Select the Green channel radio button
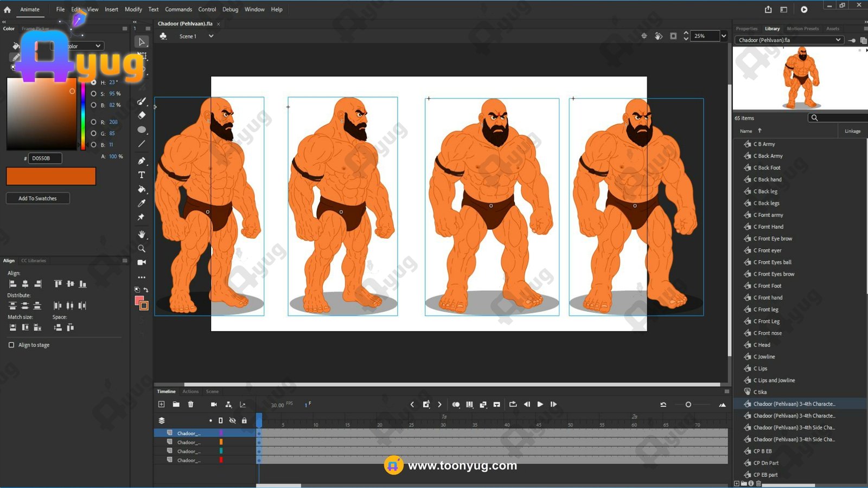 [94, 133]
